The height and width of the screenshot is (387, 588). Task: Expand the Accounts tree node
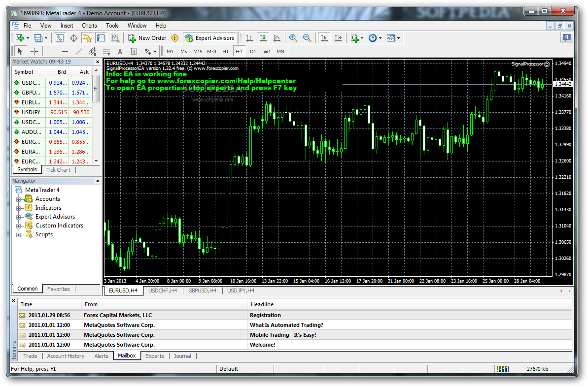pos(18,200)
